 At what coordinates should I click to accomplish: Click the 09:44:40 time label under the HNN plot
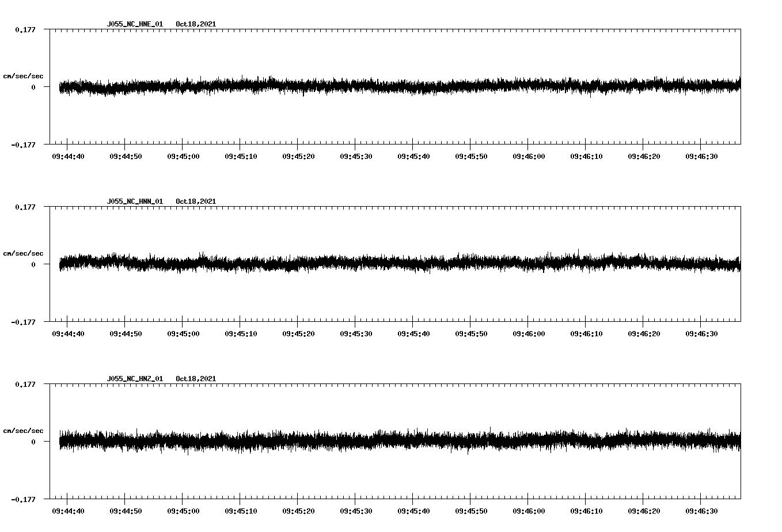pos(68,333)
